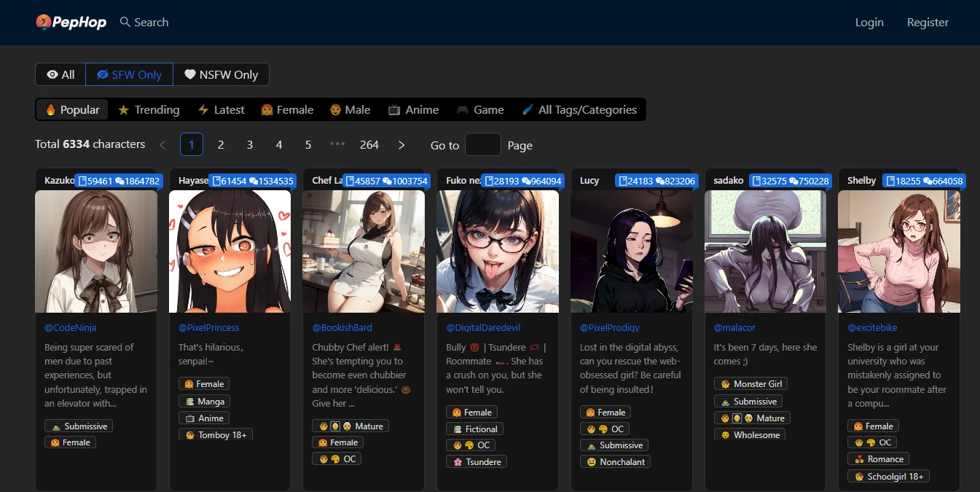Screen dimensions: 980x492
Task: Click the Search magnifier icon
Action: pyautogui.click(x=125, y=23)
